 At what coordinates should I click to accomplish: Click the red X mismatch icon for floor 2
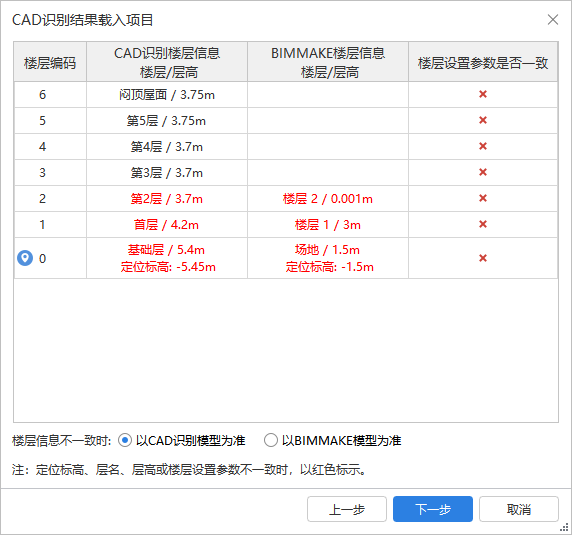coord(483,198)
